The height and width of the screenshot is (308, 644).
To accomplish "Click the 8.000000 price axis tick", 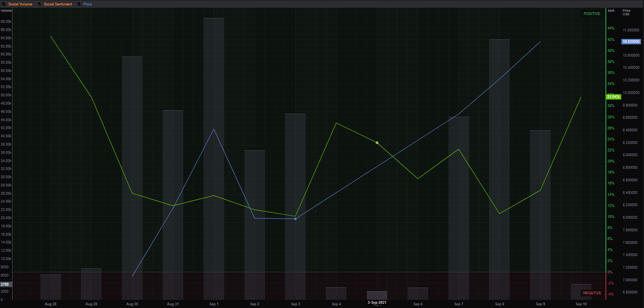I will pyautogui.click(x=631, y=217).
